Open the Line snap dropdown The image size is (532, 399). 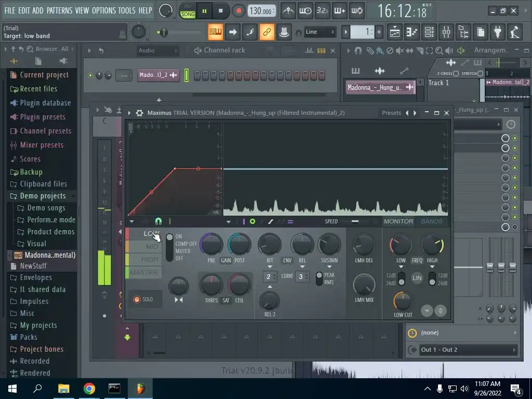coord(320,32)
